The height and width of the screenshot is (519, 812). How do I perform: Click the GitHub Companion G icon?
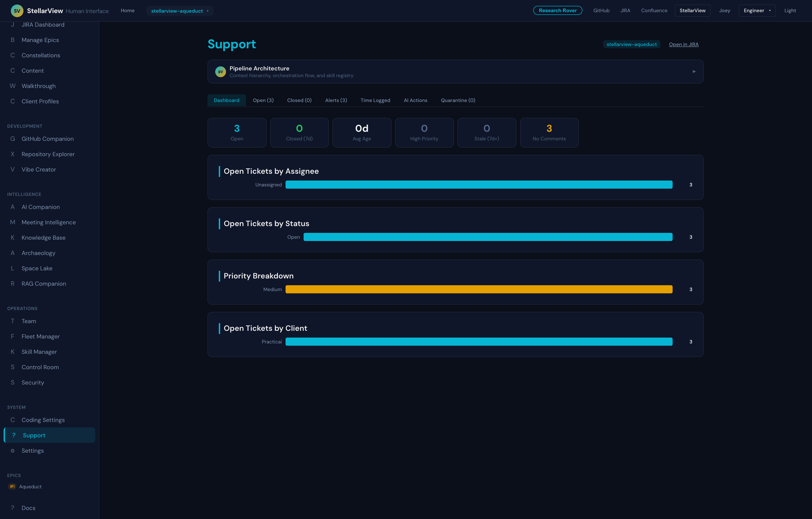coord(12,139)
